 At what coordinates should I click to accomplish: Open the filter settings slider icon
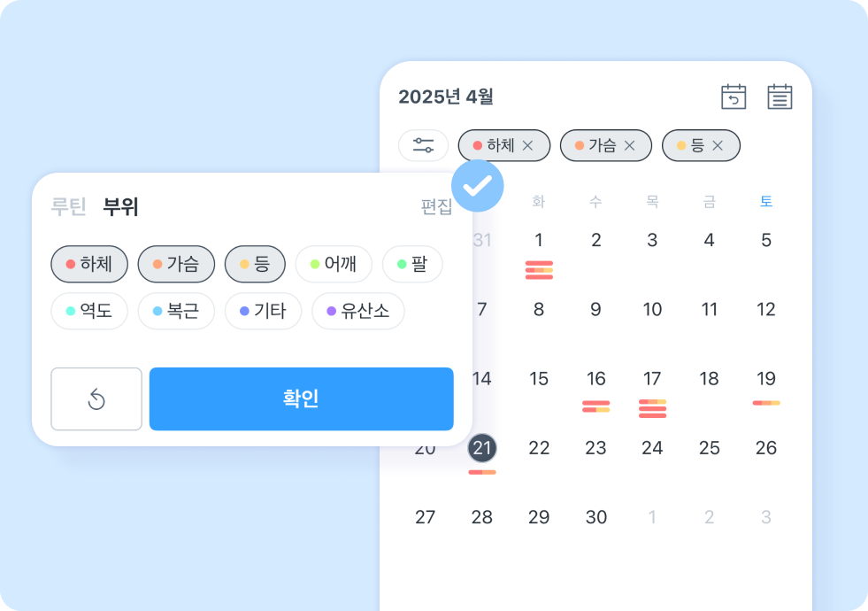(423, 145)
